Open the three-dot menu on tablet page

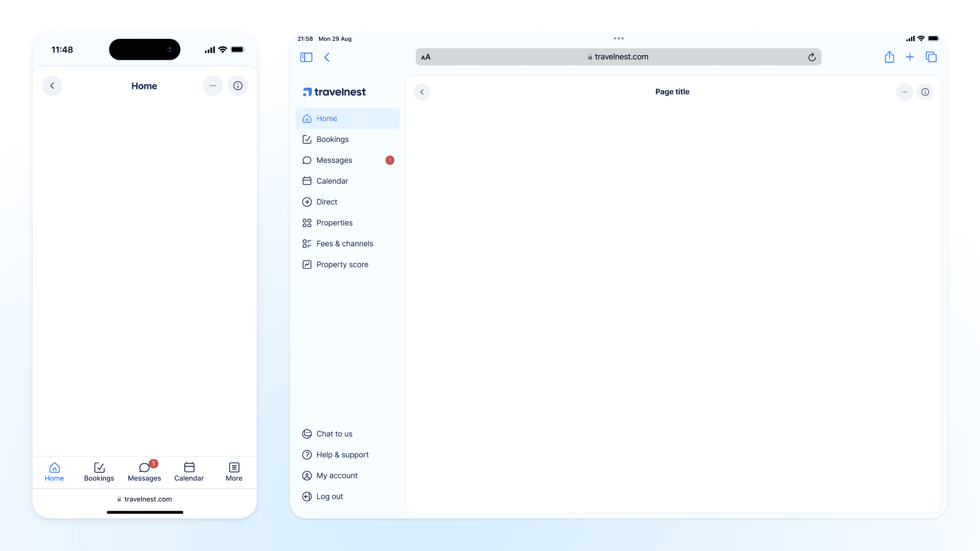point(904,92)
